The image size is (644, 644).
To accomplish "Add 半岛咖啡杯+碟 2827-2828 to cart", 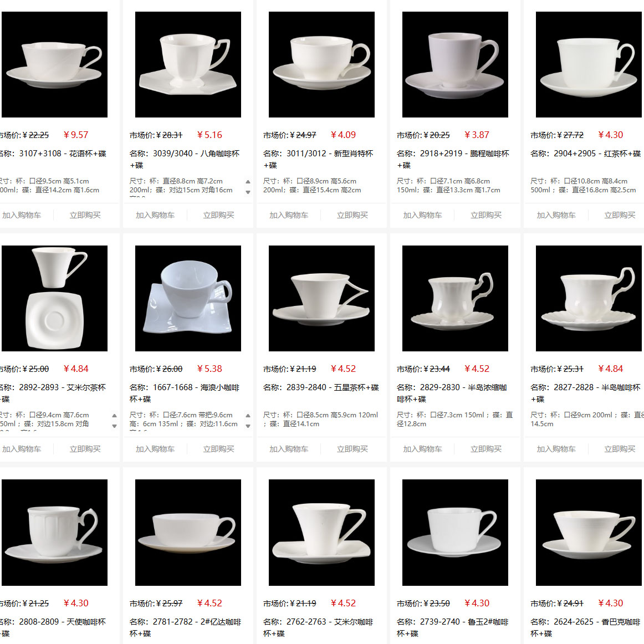I will tap(556, 449).
